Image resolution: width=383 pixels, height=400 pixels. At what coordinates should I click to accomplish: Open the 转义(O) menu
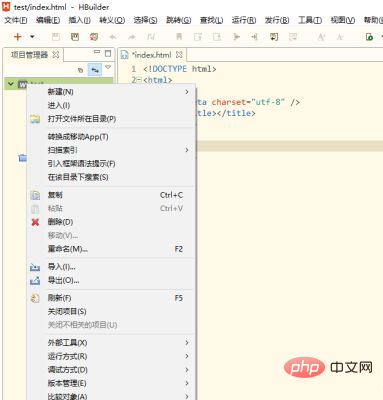112,20
